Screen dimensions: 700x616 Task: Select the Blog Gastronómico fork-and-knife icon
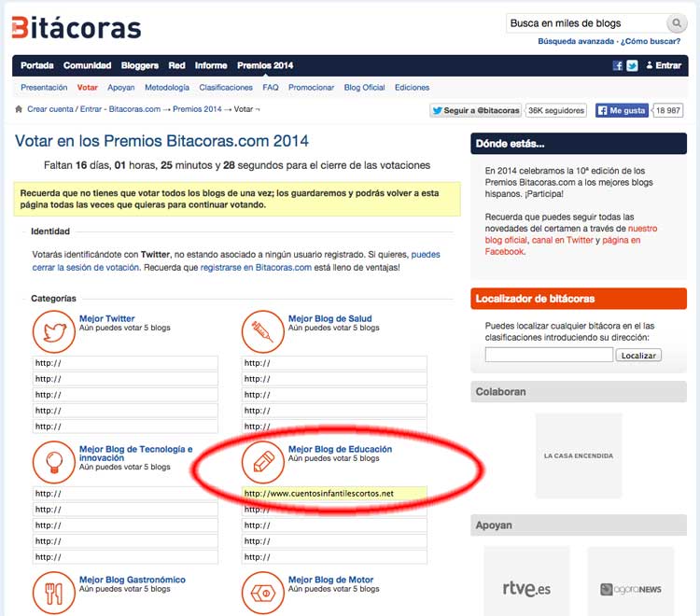[54, 591]
